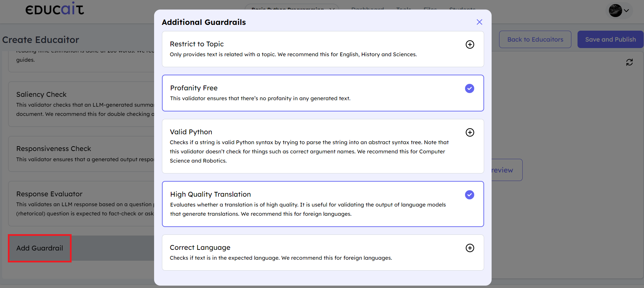This screenshot has height=288, width=644.
Task: Click the refresh icon in preview panel
Action: pyautogui.click(x=629, y=62)
